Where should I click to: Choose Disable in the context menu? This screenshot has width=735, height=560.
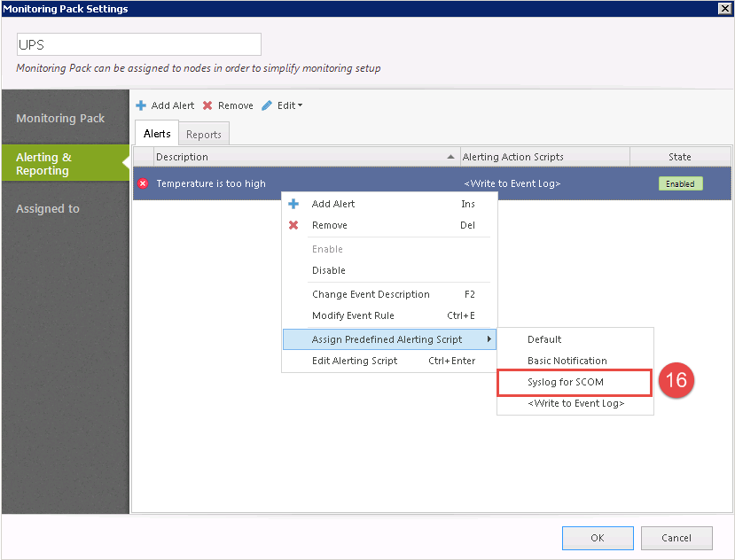[x=389, y=270]
